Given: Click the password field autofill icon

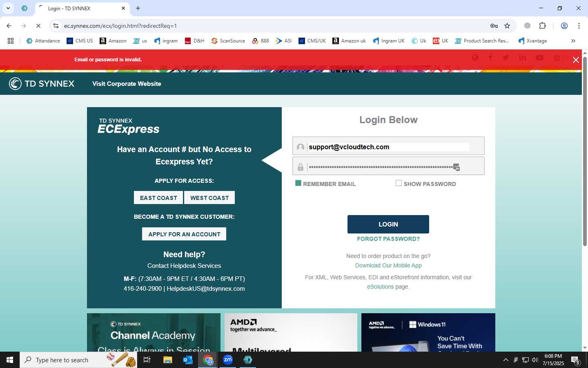Looking at the screenshot, I should [x=457, y=167].
